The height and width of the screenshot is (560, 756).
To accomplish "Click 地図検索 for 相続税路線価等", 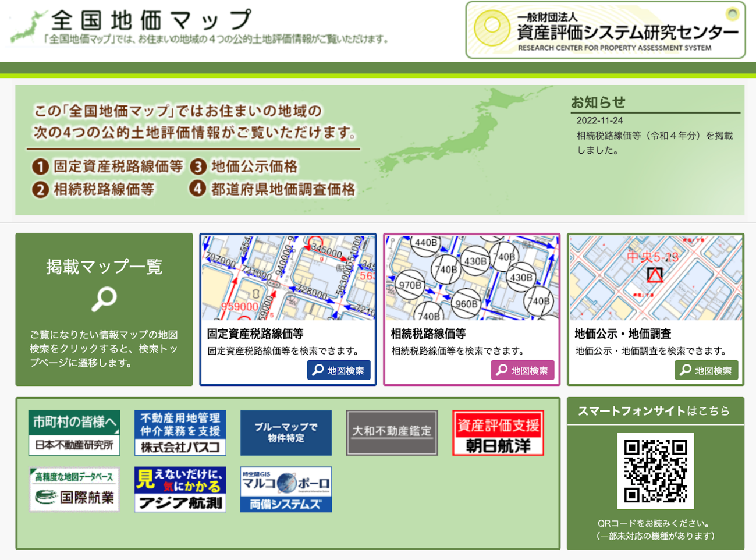I will click(x=523, y=370).
